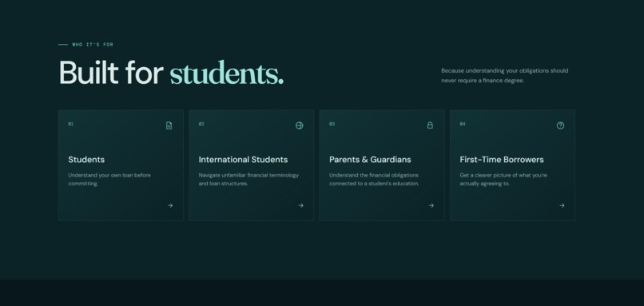644x306 pixels.
Task: Click the question mark icon on First-Time Borrowers card
Action: (560, 125)
